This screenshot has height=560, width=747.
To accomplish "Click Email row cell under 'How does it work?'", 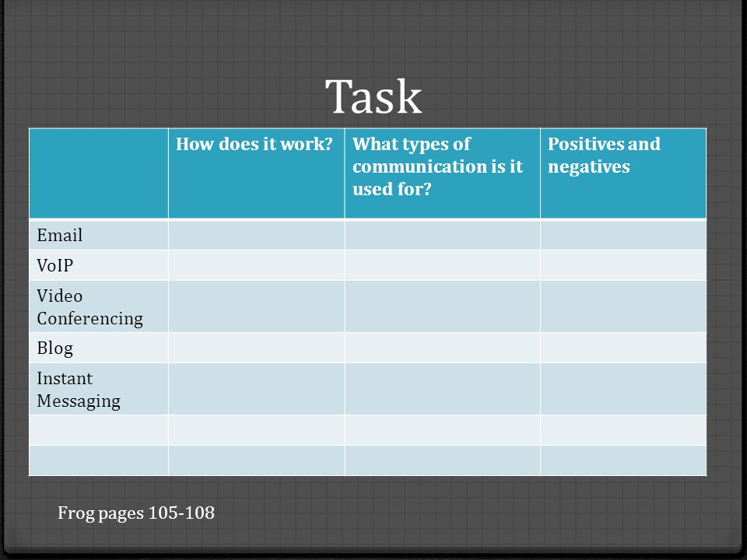I will coord(256,235).
